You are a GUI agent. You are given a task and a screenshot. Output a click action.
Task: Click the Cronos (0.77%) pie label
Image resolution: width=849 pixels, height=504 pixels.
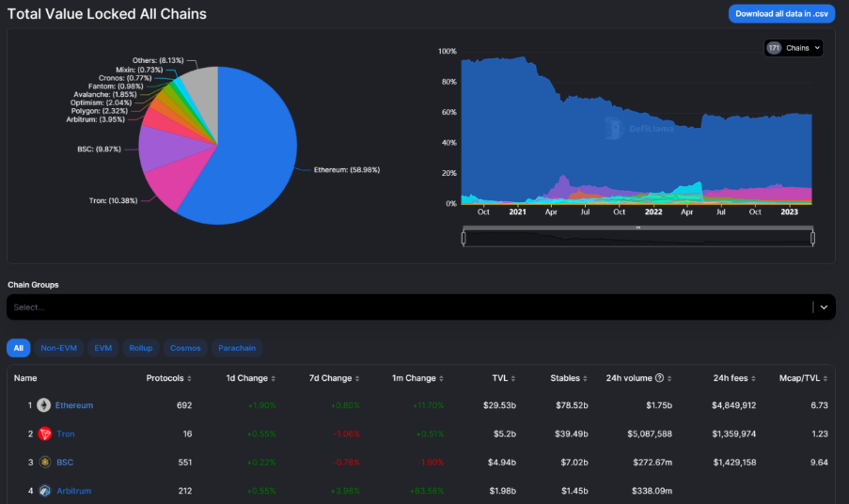[x=125, y=78]
